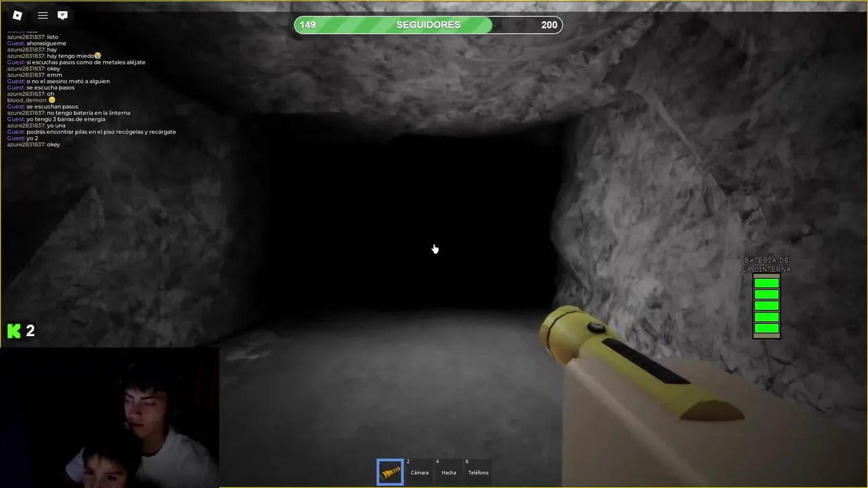Click the follower goal 200
This screenshot has height=488, width=868.
[x=549, y=25]
